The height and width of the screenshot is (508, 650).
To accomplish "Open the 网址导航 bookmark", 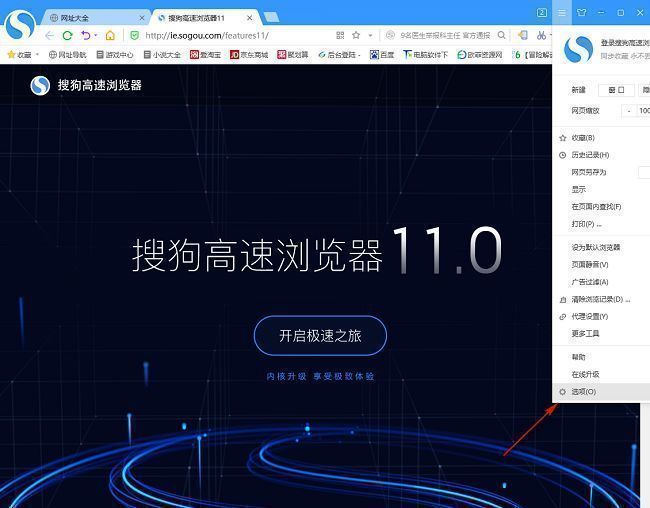I will pos(67,54).
